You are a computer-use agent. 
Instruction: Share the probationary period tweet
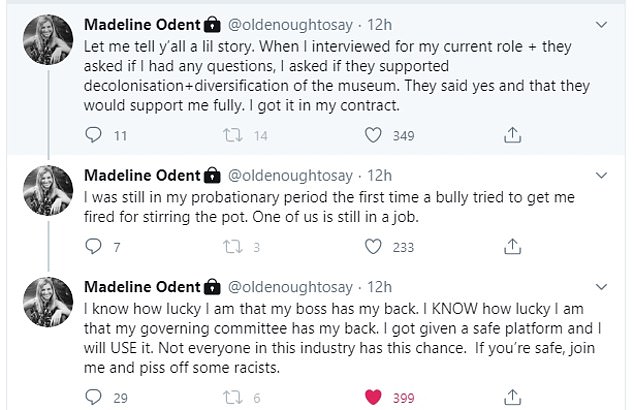(511, 246)
